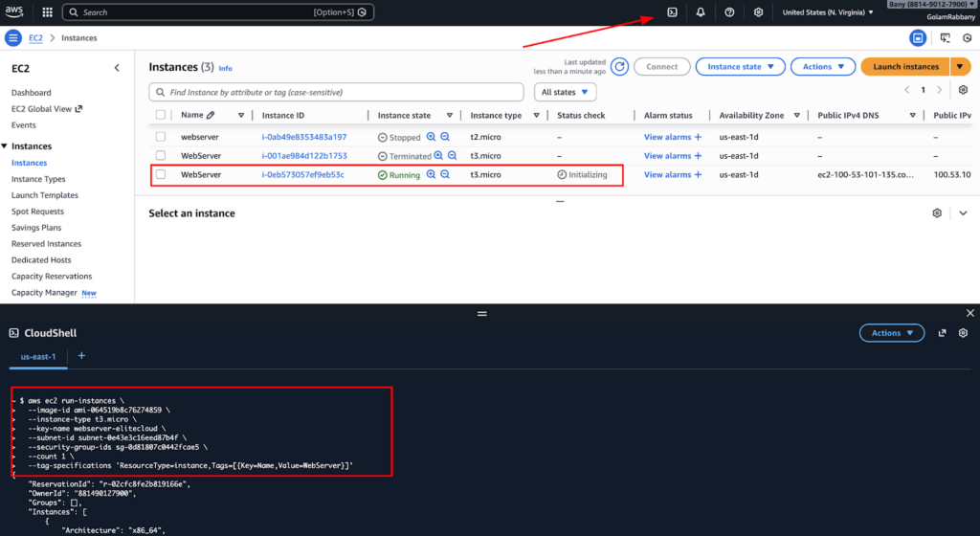Zoom in filter icon on Stopped webserver row
The height and width of the screenshot is (536, 980).
point(431,137)
